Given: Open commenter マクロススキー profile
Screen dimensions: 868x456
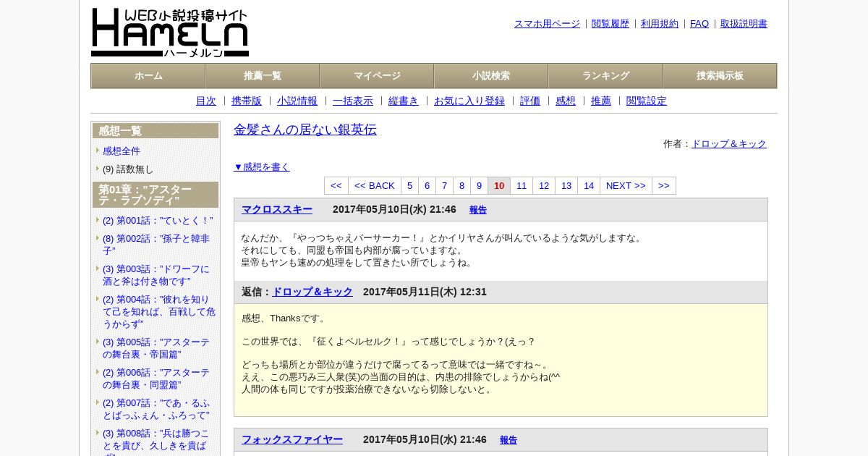Looking at the screenshot, I should click(277, 210).
